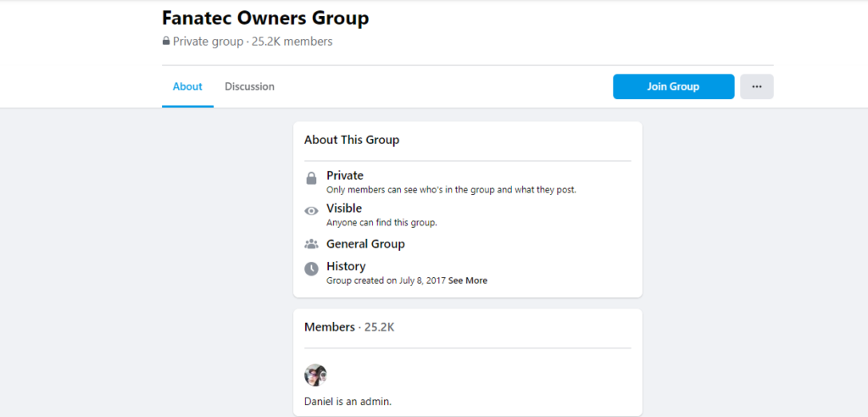Click the History label text
Screen dimensions: 868x417
pyautogui.click(x=346, y=266)
